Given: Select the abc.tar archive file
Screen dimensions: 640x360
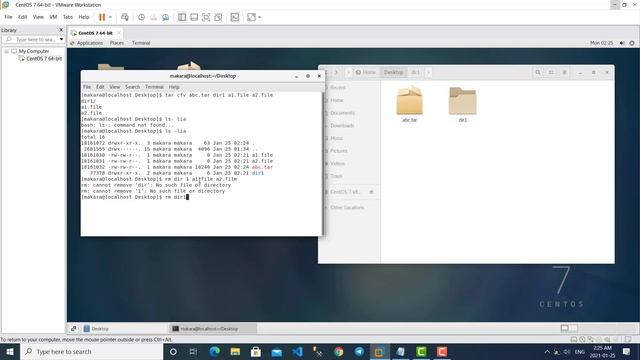Looking at the screenshot, I should point(409,104).
